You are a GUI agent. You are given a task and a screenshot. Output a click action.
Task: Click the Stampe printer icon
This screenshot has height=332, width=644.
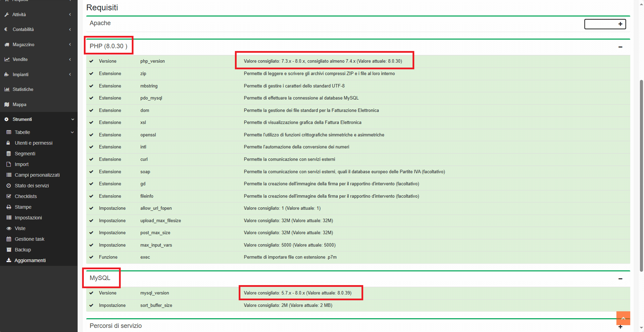point(9,207)
